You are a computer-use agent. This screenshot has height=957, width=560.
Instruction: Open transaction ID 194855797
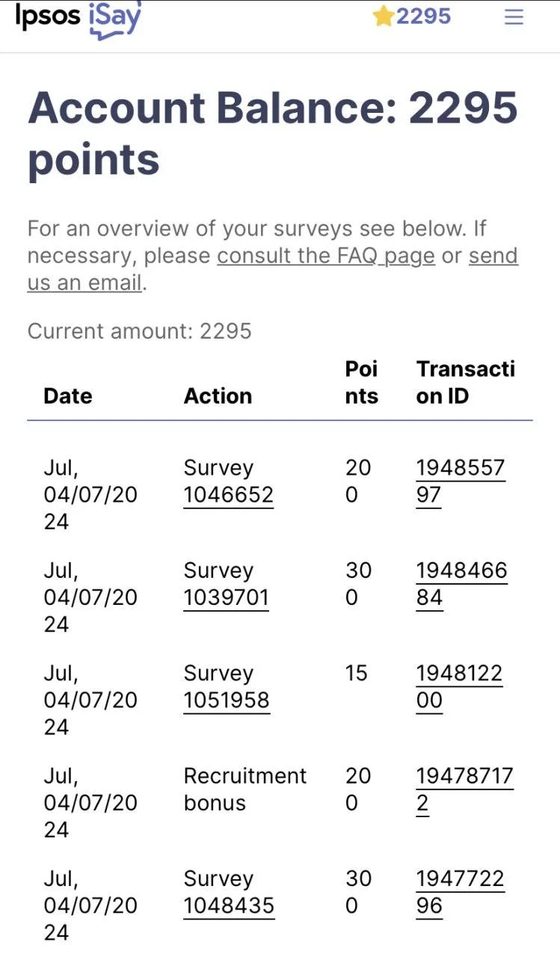[x=461, y=481]
